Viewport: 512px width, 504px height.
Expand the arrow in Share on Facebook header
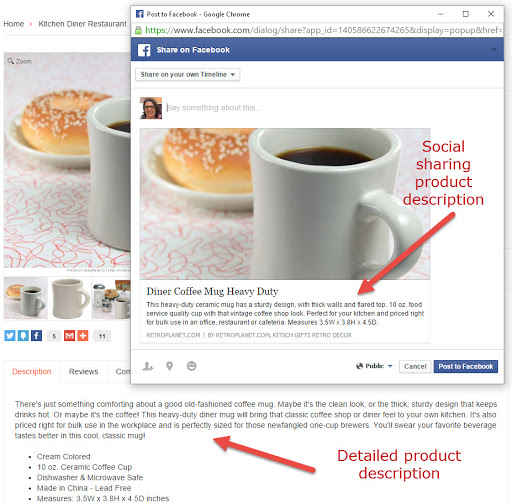click(x=493, y=50)
